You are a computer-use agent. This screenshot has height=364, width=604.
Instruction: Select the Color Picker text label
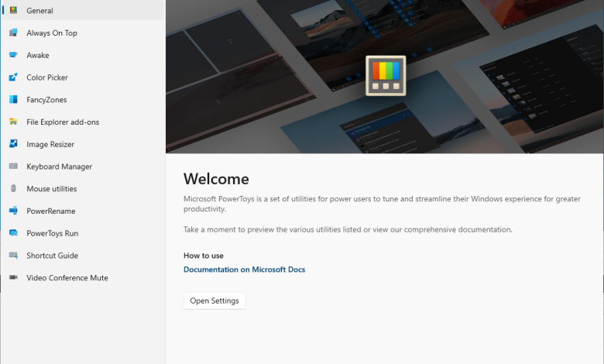47,77
